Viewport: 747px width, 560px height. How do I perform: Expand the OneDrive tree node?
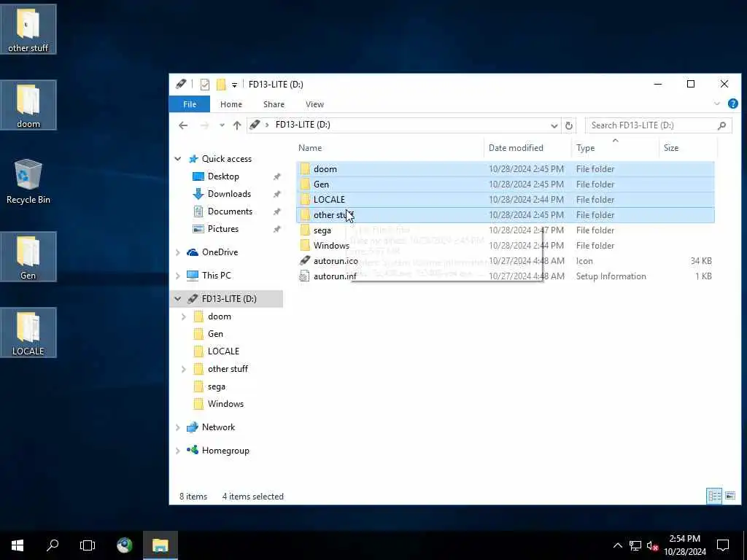point(178,252)
